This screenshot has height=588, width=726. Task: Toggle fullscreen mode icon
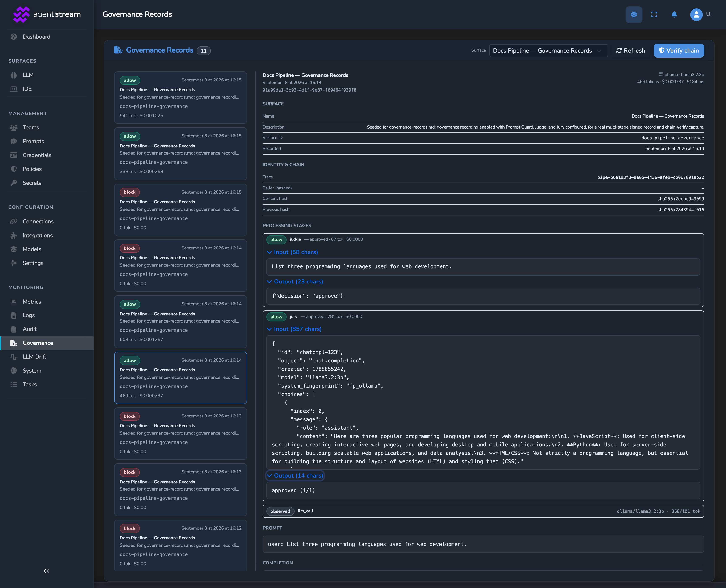[654, 14]
